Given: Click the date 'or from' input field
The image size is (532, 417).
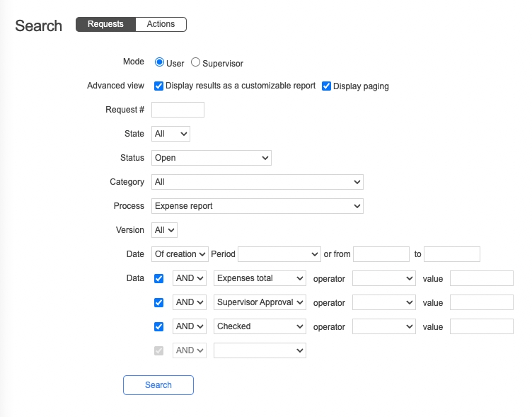Looking at the screenshot, I should (381, 254).
